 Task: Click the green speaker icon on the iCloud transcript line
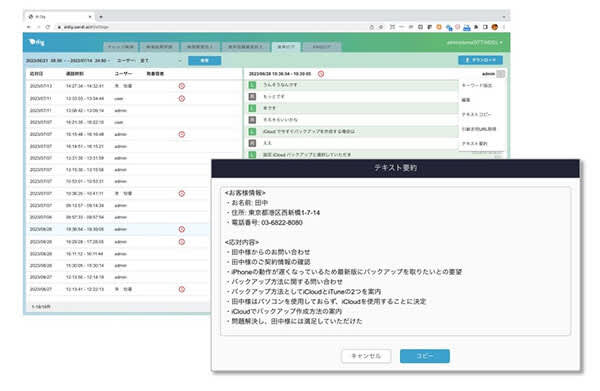pyautogui.click(x=252, y=132)
